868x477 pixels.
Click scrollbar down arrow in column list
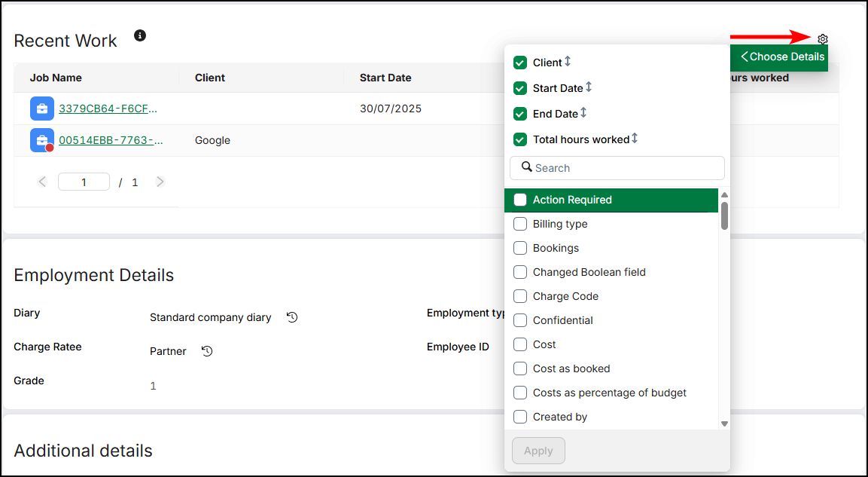pyautogui.click(x=724, y=423)
